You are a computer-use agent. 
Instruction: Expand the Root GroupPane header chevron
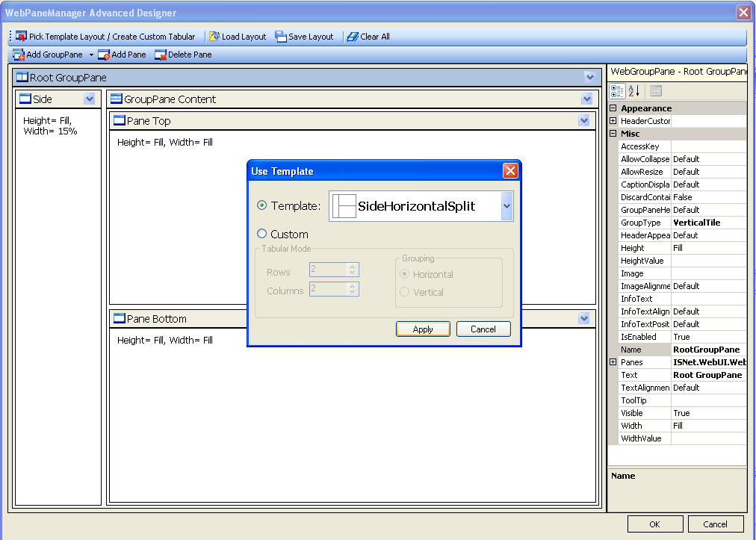coord(590,77)
